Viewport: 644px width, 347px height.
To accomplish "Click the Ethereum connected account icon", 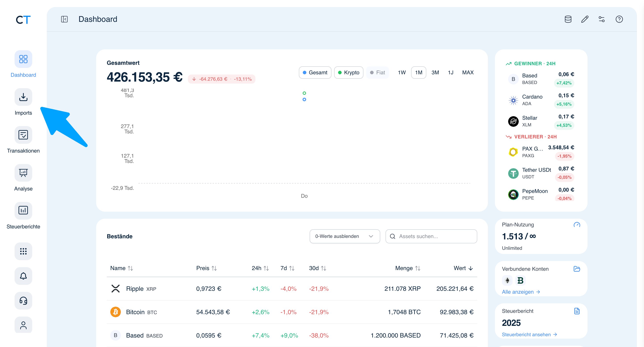I will pos(507,281).
